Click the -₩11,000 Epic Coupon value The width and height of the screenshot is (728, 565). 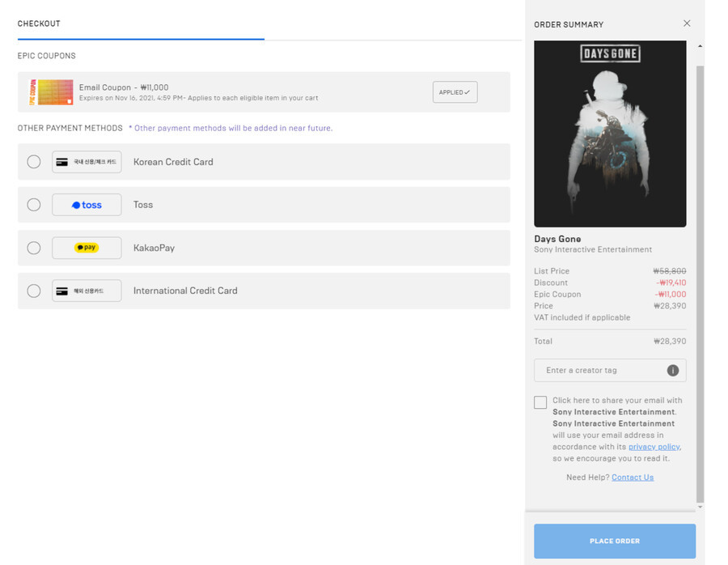point(671,294)
